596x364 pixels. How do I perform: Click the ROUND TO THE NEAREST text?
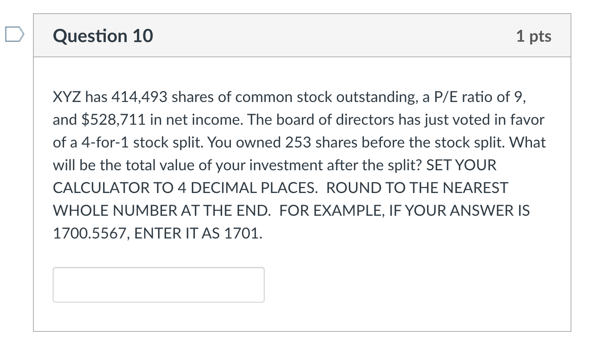[417, 188]
